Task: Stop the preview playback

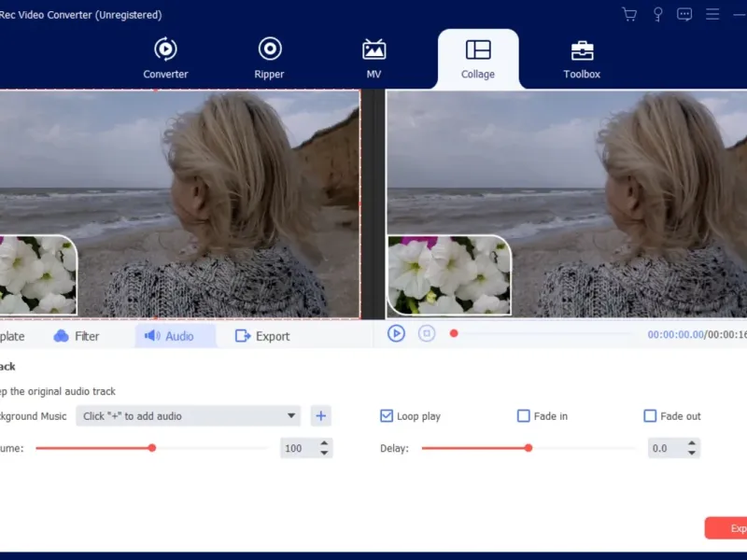Action: coord(427,333)
